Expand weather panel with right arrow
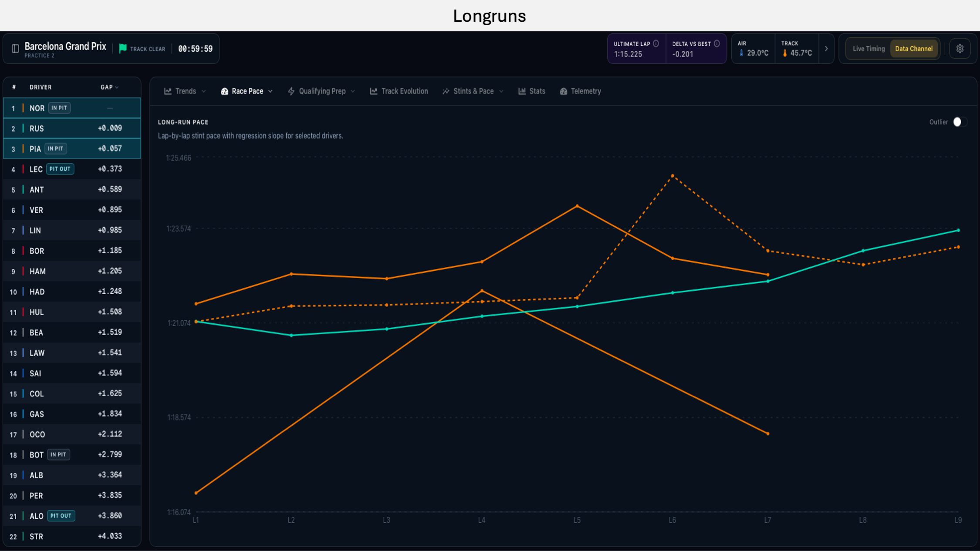980x551 pixels. [x=826, y=49]
